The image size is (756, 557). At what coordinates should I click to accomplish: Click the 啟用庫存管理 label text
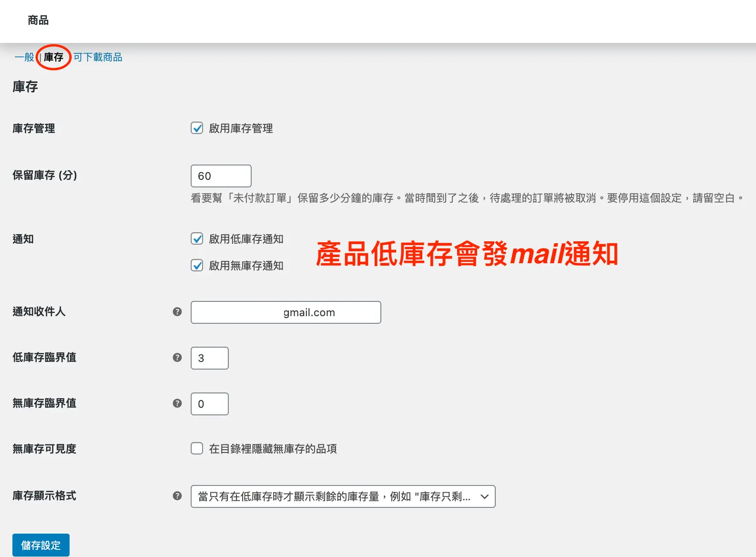click(241, 128)
